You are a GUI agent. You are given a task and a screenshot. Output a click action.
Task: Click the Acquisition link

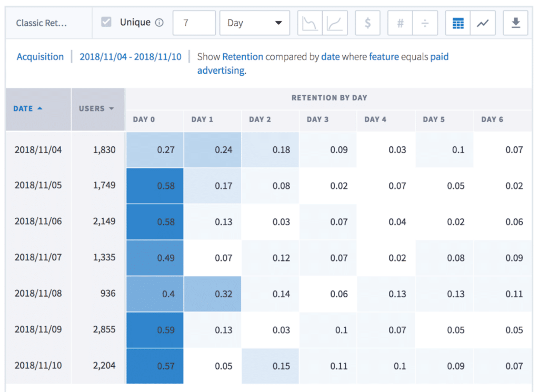(40, 57)
